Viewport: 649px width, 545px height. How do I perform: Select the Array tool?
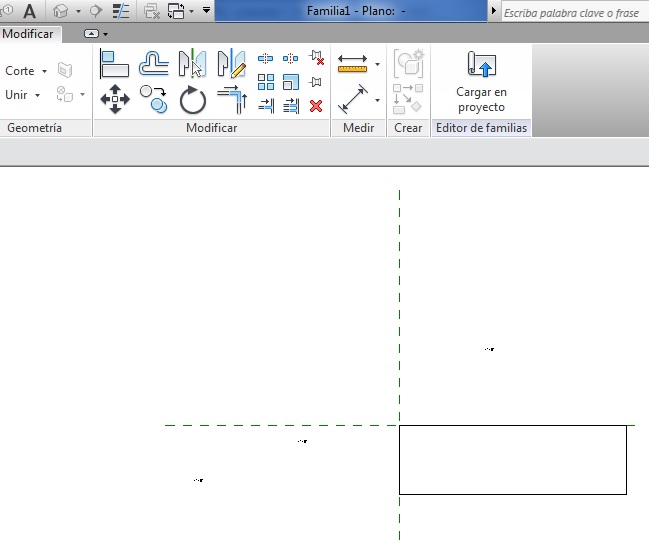(266, 82)
